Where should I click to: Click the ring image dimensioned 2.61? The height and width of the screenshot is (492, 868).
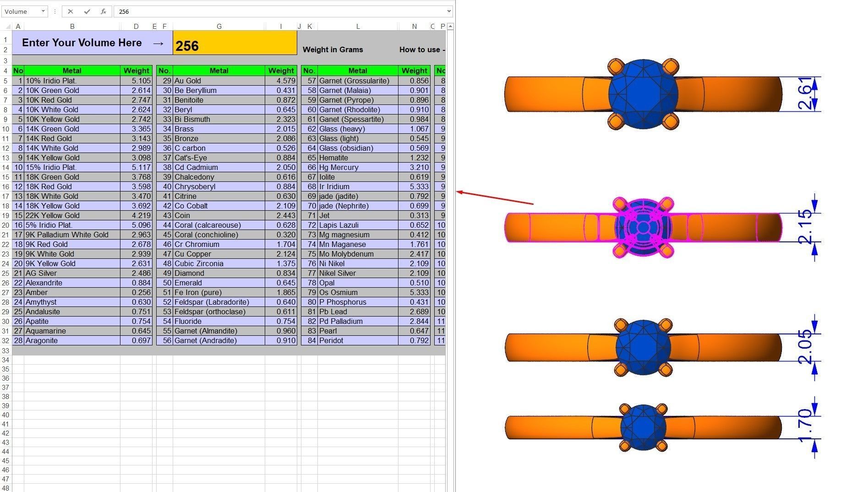click(643, 94)
